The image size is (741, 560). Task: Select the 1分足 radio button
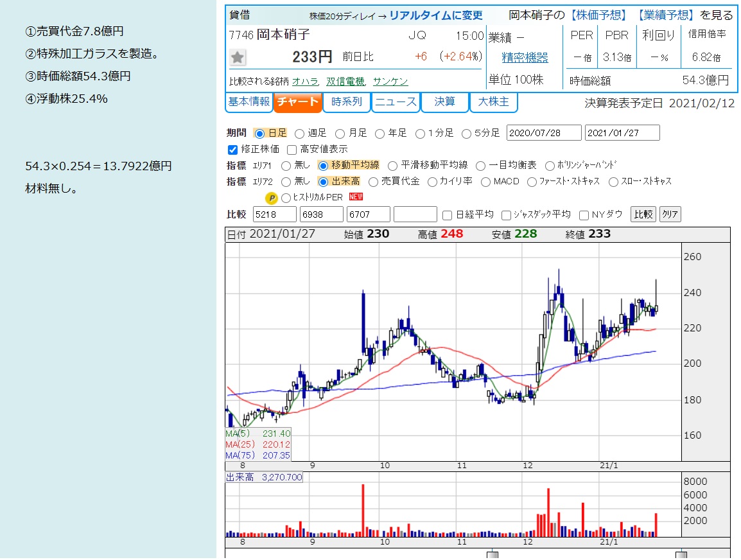tap(420, 134)
